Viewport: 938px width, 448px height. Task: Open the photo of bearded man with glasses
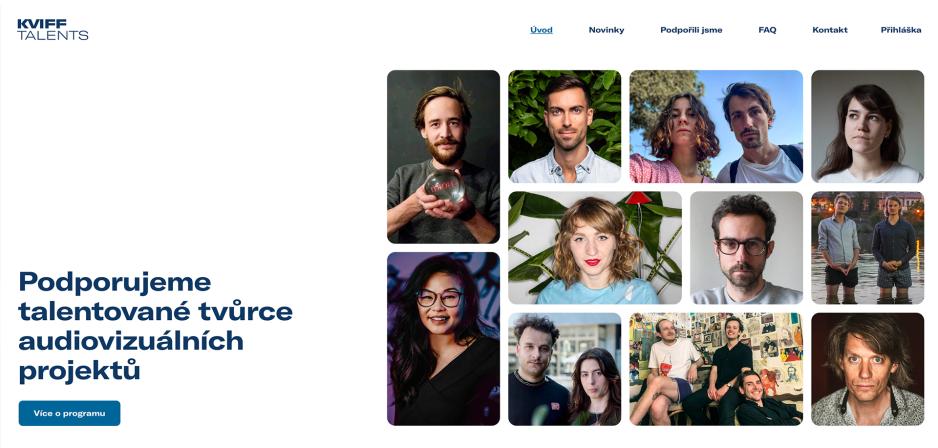[x=747, y=248]
